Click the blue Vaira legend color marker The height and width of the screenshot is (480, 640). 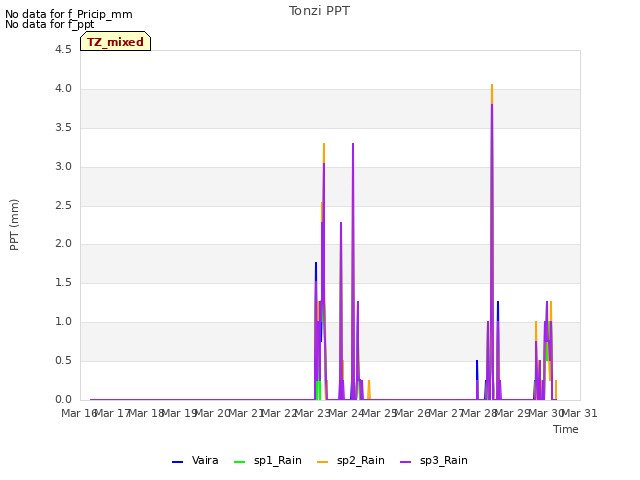tap(178, 462)
